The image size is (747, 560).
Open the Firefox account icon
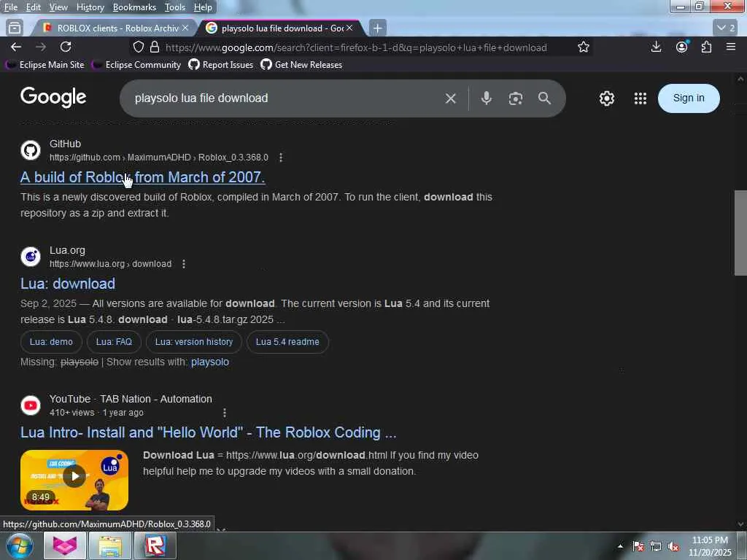tap(682, 47)
